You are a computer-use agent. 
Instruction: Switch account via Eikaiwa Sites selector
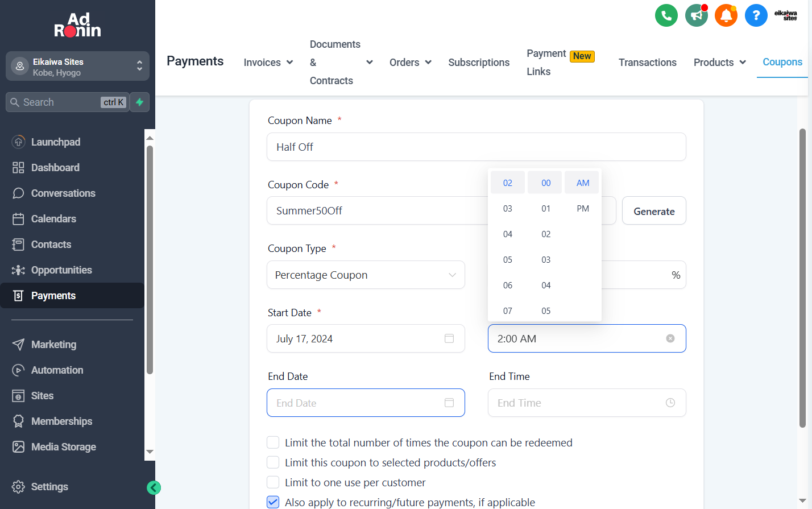(77, 67)
